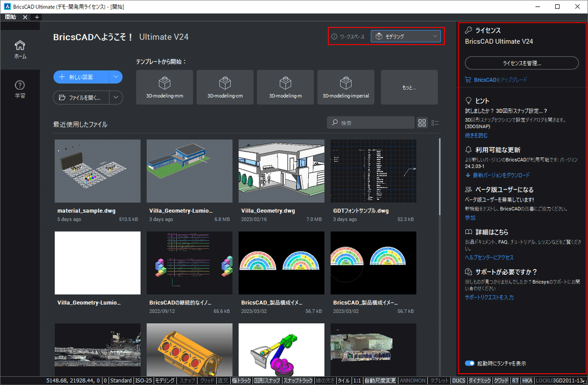Click the 新しい図面 button
The height and width of the screenshot is (385, 588).
tap(81, 77)
